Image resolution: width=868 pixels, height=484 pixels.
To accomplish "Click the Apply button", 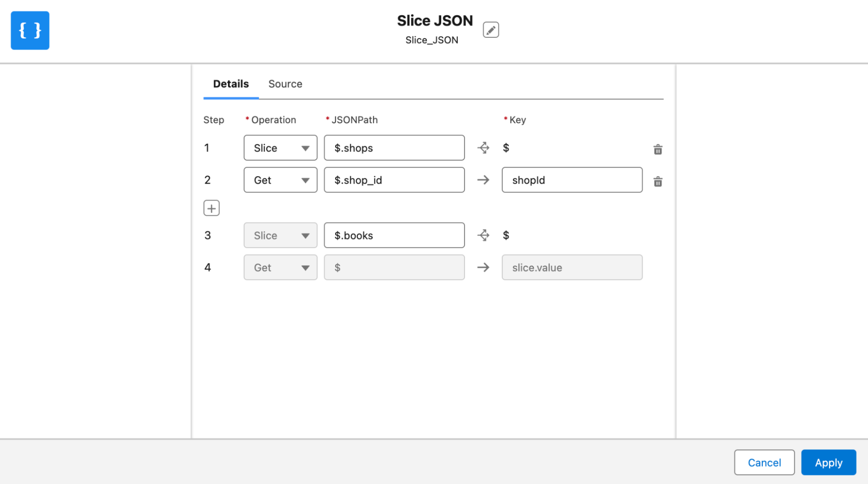I will [x=828, y=462].
